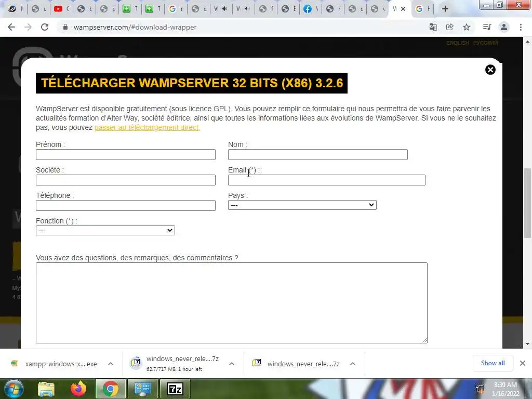Open the Google Translate page icon
The width and height of the screenshot is (532, 399).
[433, 27]
